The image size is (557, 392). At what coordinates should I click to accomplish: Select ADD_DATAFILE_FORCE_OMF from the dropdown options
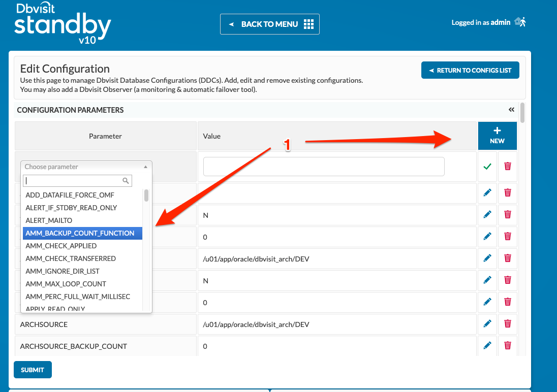click(70, 194)
